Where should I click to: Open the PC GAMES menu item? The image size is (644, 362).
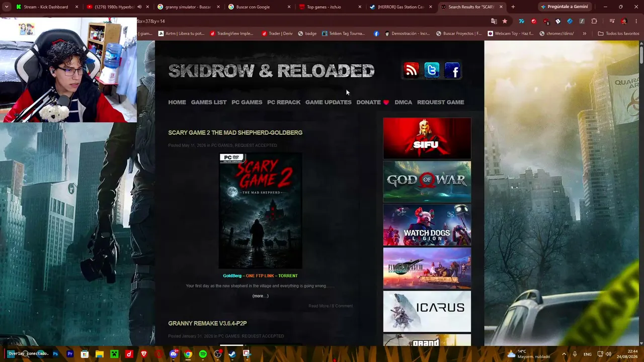coord(247,102)
